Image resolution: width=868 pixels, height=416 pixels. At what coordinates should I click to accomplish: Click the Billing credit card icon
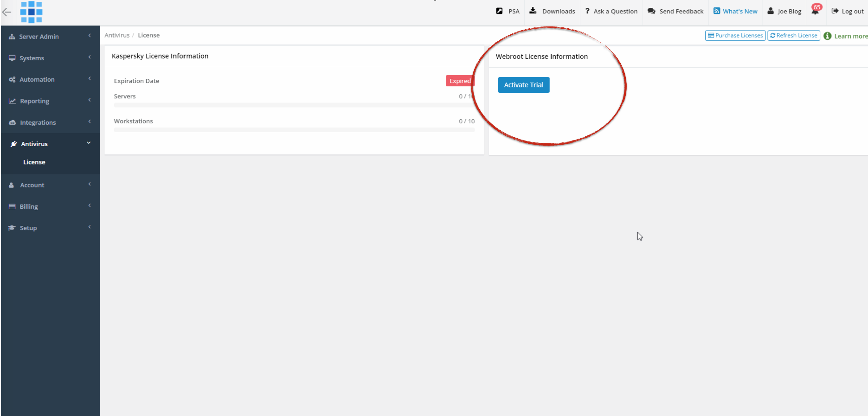(x=12, y=206)
